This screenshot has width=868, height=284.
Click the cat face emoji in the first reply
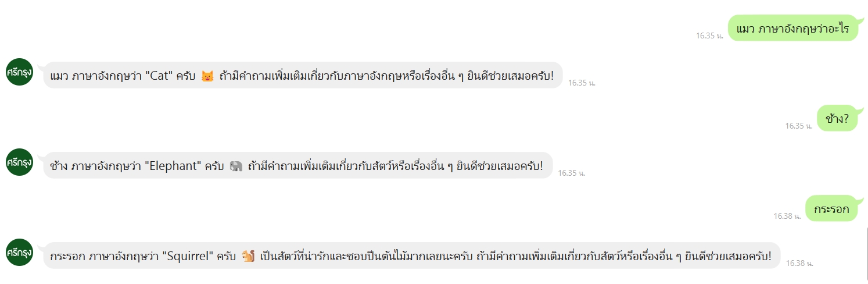point(207,76)
